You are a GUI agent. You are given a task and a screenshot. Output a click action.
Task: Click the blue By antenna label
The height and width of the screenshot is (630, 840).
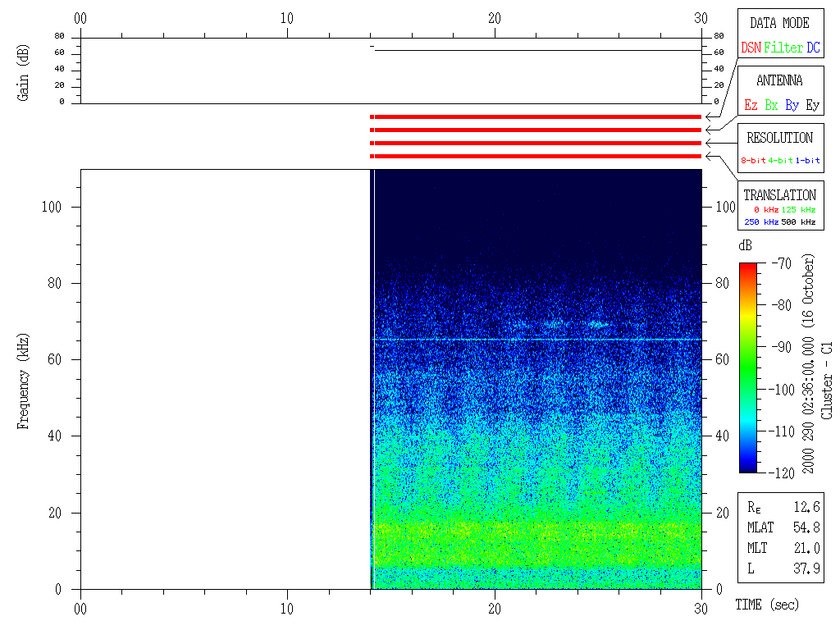pos(792,105)
